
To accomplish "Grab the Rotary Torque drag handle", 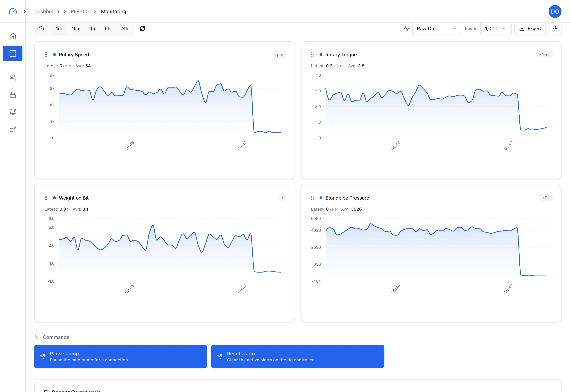I will point(312,55).
